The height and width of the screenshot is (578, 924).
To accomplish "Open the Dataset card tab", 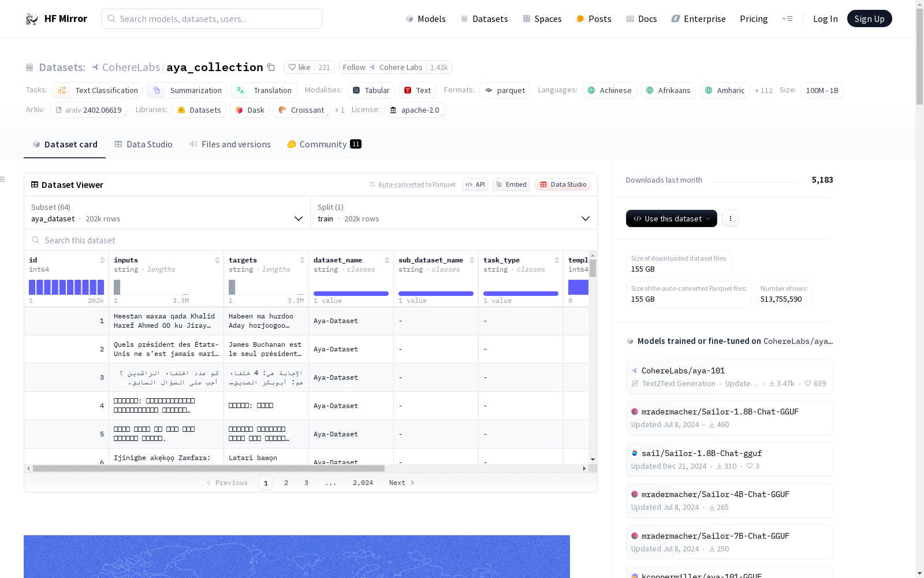I will 65,144.
